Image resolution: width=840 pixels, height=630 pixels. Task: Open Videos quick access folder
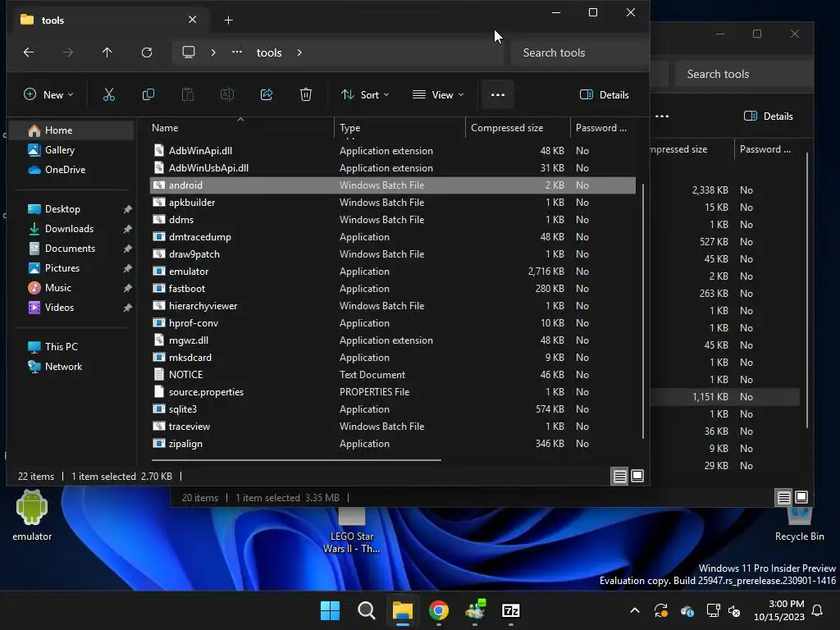click(x=59, y=308)
